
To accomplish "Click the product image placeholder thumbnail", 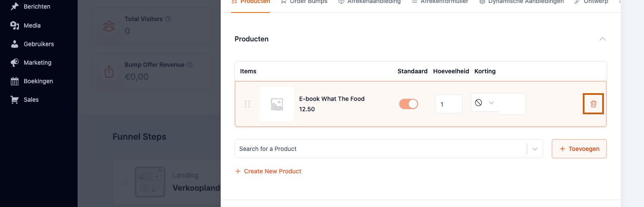I will (277, 104).
